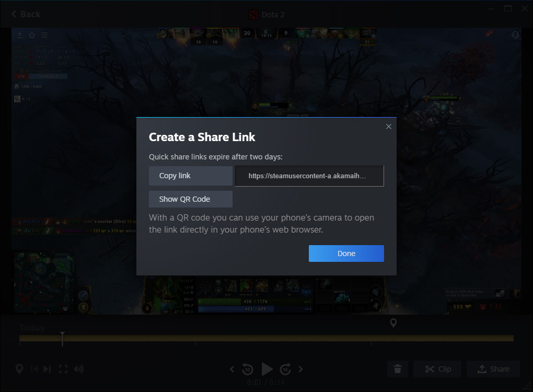This screenshot has height=392, width=533.
Task: Open the Share options button
Action: point(493,369)
